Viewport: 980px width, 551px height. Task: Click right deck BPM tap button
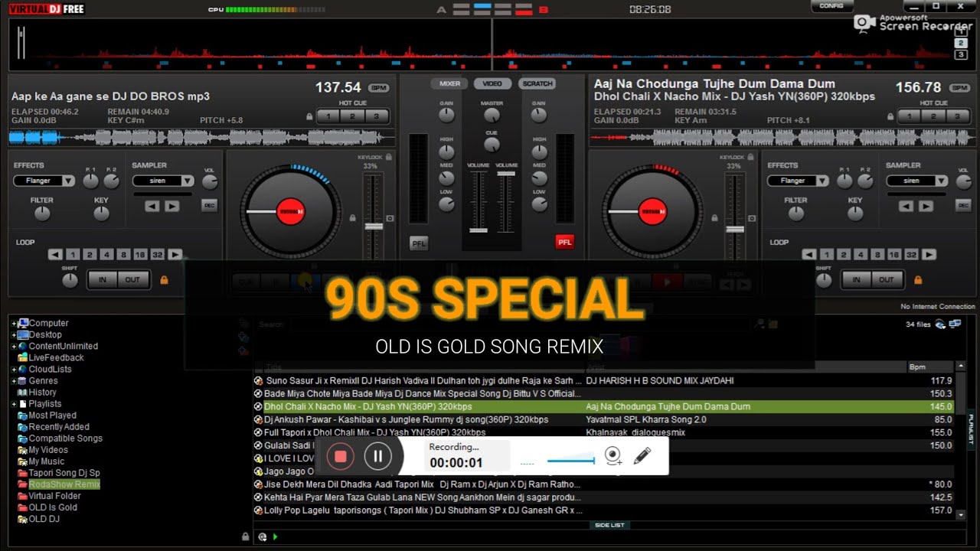tap(959, 88)
